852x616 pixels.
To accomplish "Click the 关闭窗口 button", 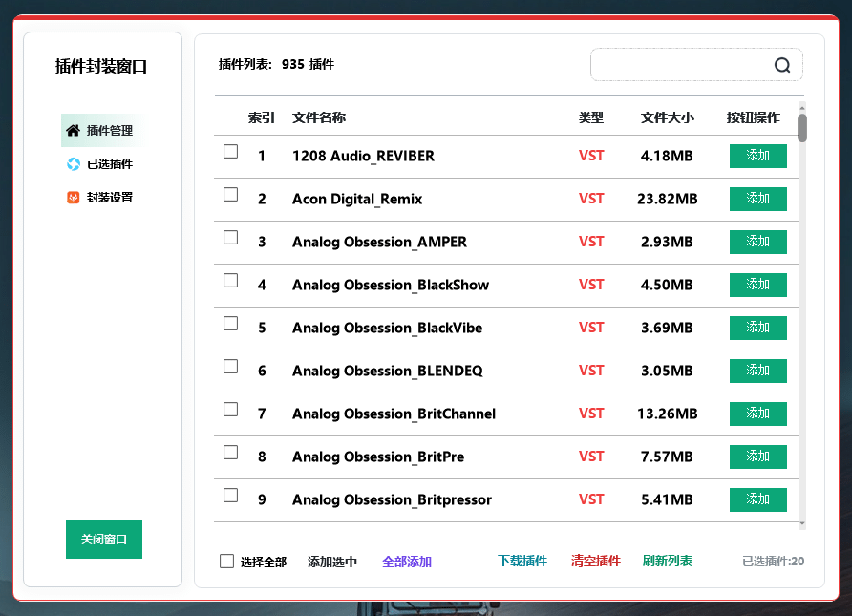I will point(104,540).
